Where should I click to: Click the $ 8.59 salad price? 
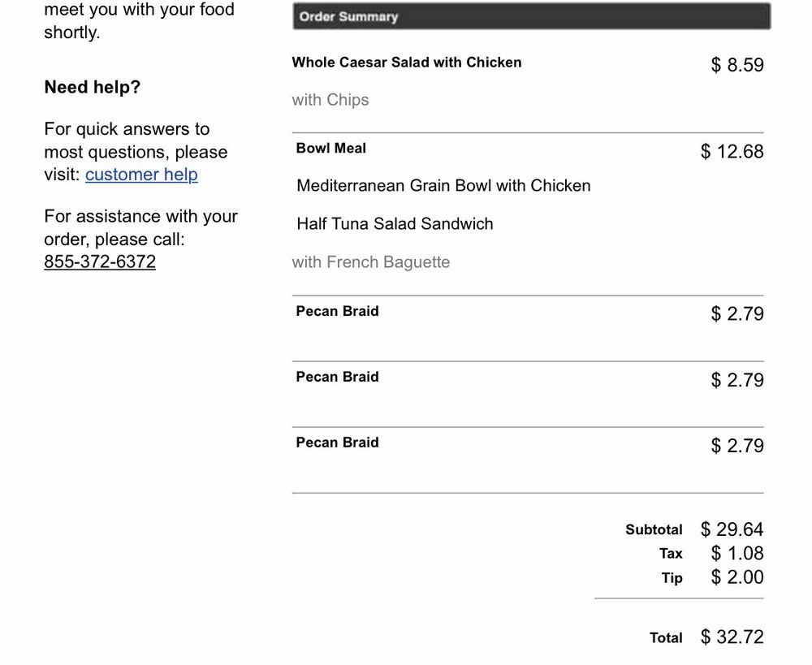[x=737, y=65]
